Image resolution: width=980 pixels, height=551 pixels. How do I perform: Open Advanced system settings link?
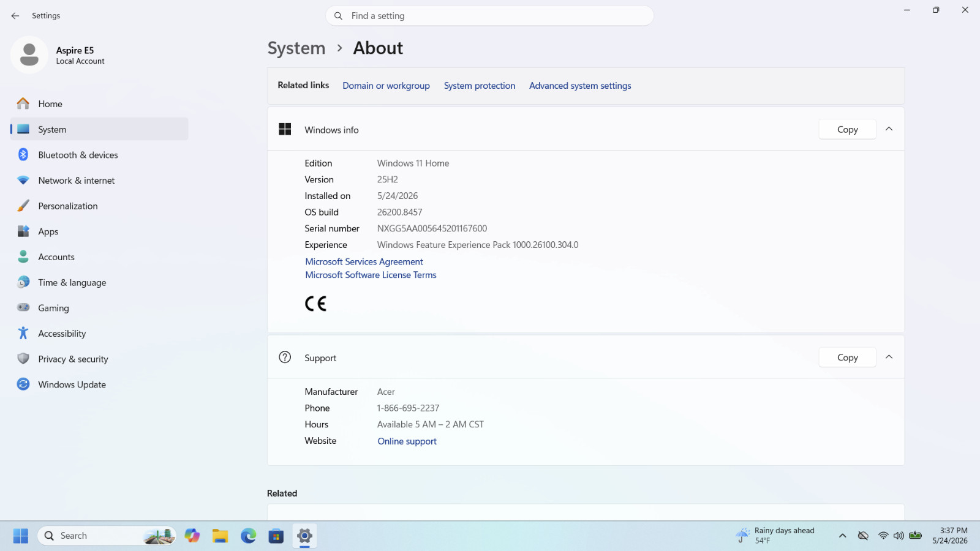(580, 86)
